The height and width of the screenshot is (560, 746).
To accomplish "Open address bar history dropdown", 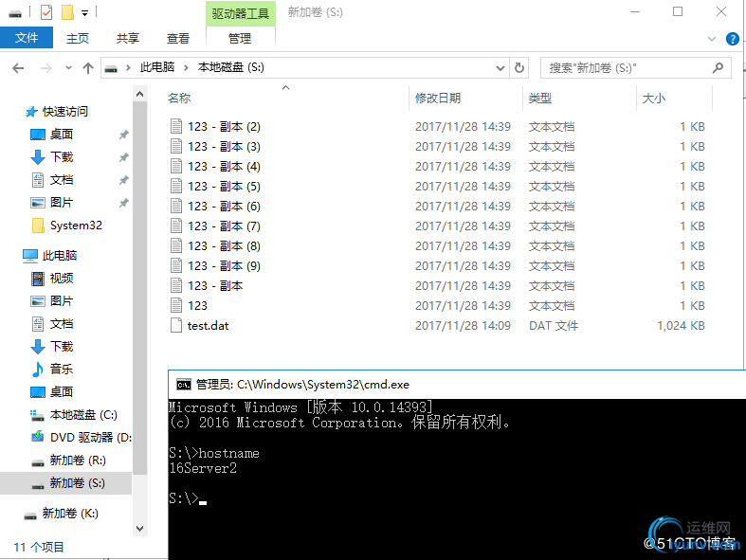I will pyautogui.click(x=500, y=68).
